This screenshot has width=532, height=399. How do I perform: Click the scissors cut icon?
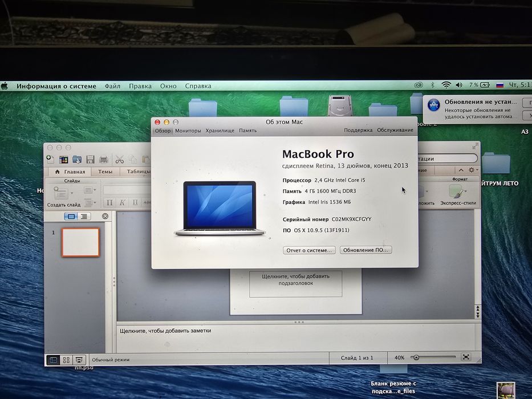[x=119, y=160]
